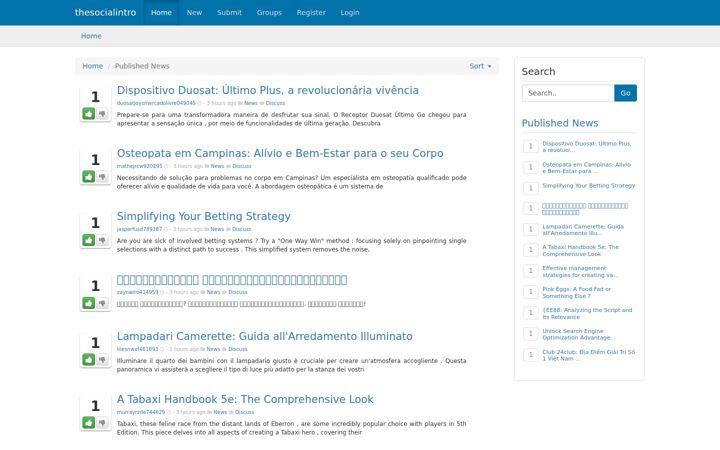Focus the Search input field
Image resolution: width=720 pixels, height=450 pixels.
tap(568, 93)
